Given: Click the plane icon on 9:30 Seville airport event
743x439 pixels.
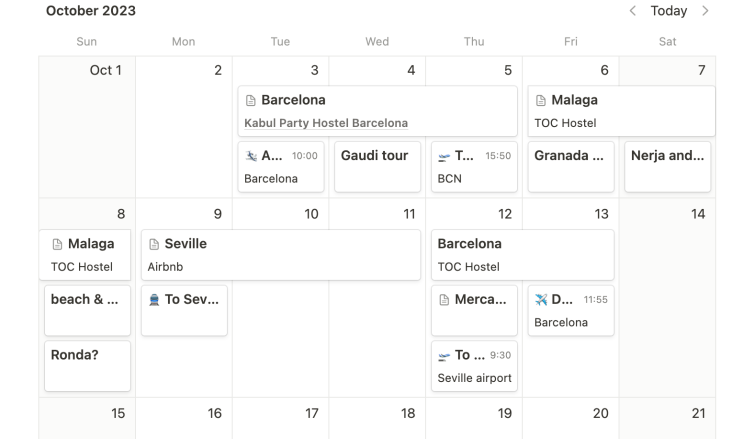Looking at the screenshot, I should (x=444, y=356).
